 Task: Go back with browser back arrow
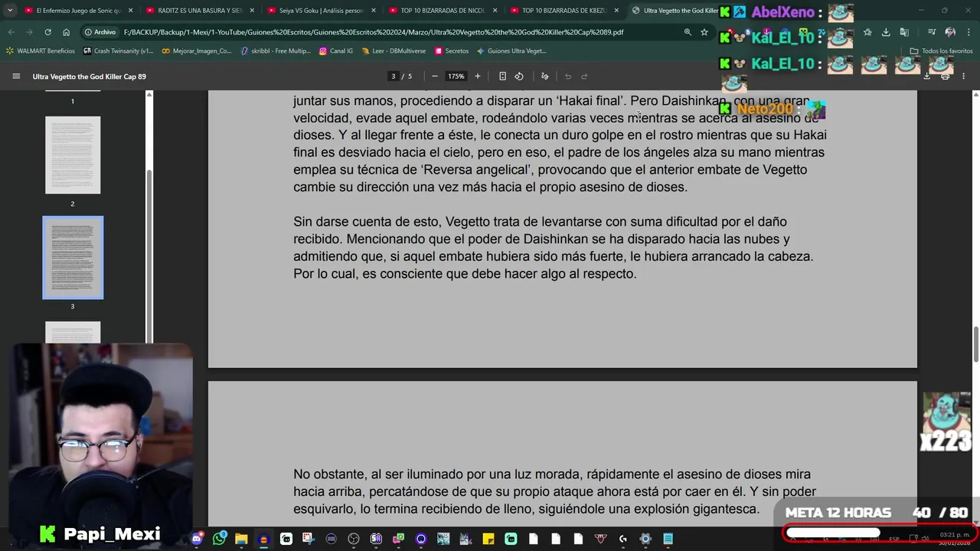pyautogui.click(x=11, y=32)
